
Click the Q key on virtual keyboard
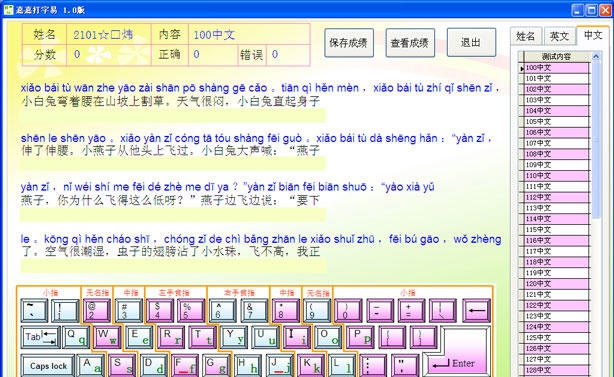[76, 337]
